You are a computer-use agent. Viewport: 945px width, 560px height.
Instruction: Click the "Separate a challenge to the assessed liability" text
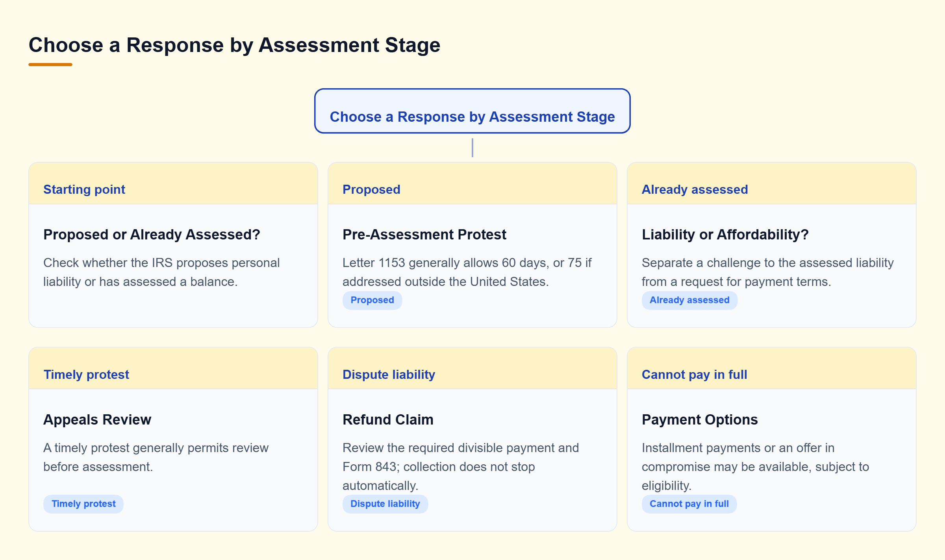(x=768, y=272)
